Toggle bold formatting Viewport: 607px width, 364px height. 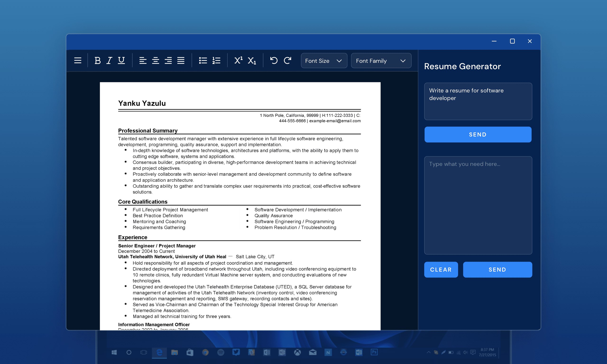(x=97, y=60)
